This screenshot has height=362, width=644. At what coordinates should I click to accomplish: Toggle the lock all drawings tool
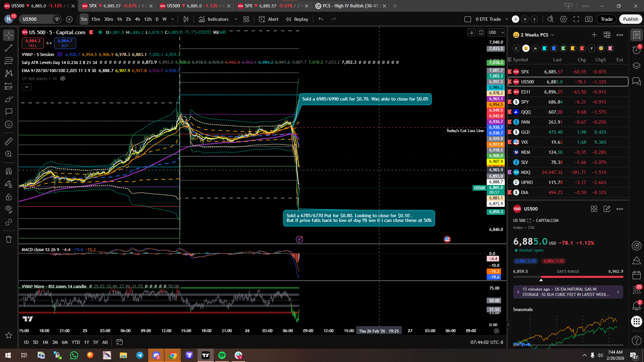click(x=9, y=197)
